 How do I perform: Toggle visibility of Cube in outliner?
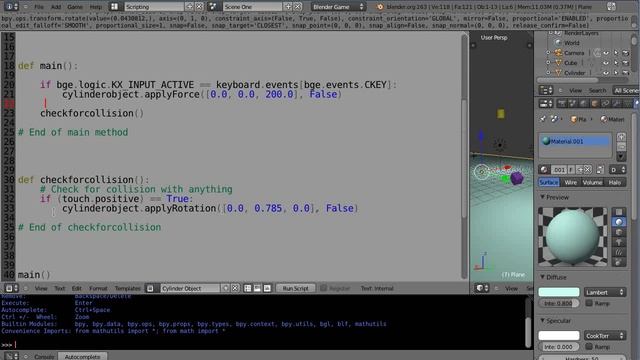[x=606, y=63]
